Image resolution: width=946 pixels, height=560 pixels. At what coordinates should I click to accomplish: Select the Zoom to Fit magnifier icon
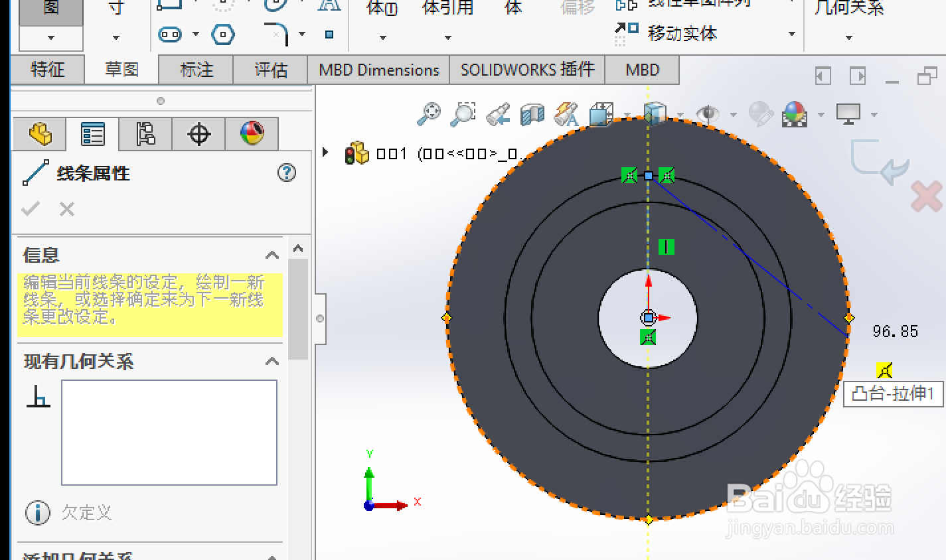[x=428, y=113]
